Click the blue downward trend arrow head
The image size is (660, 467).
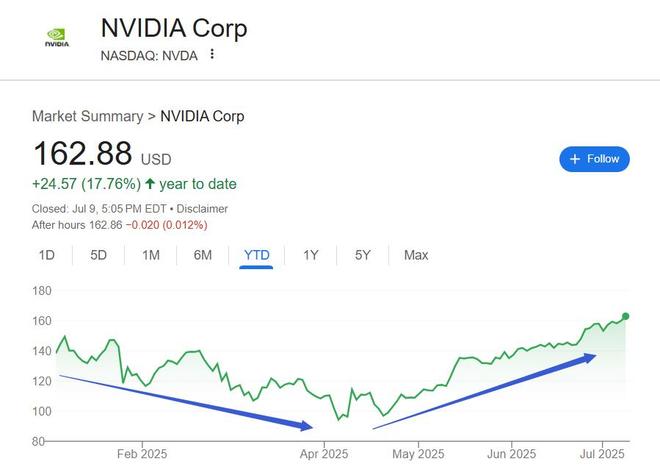click(307, 426)
